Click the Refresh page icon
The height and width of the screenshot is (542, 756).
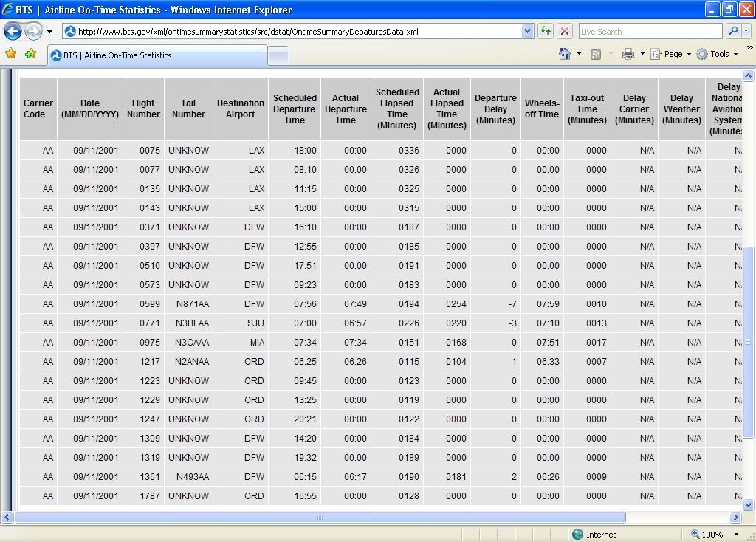(x=546, y=31)
